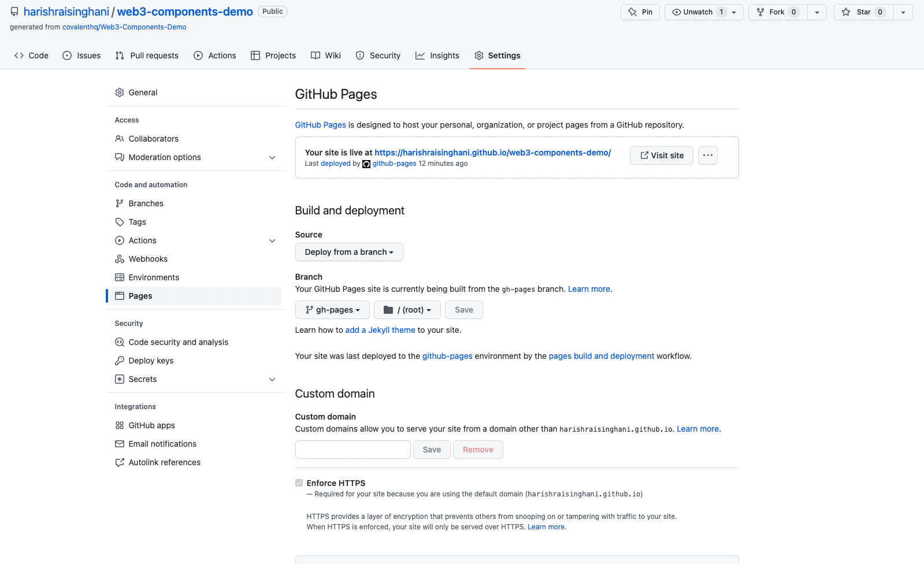Click the Tags tag icon

pos(120,222)
